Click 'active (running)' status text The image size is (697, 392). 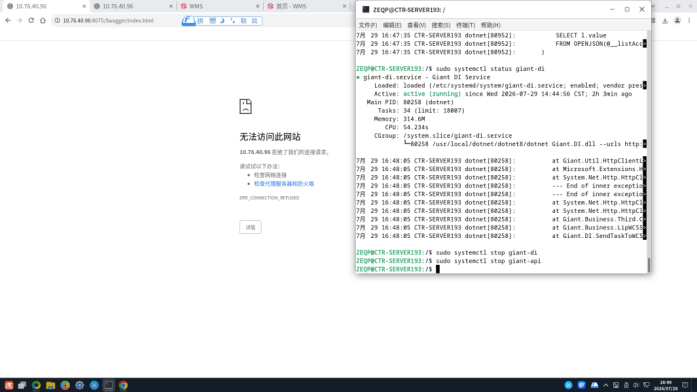pyautogui.click(x=432, y=94)
